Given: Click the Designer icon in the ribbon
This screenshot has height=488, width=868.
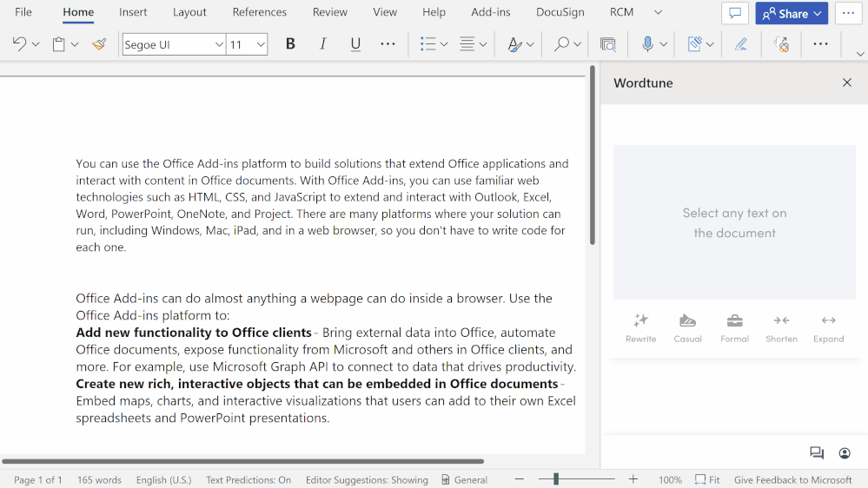Looking at the screenshot, I should pos(694,44).
